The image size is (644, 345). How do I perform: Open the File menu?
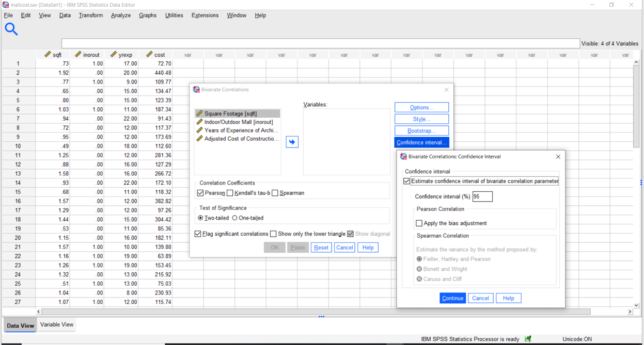(x=8, y=15)
